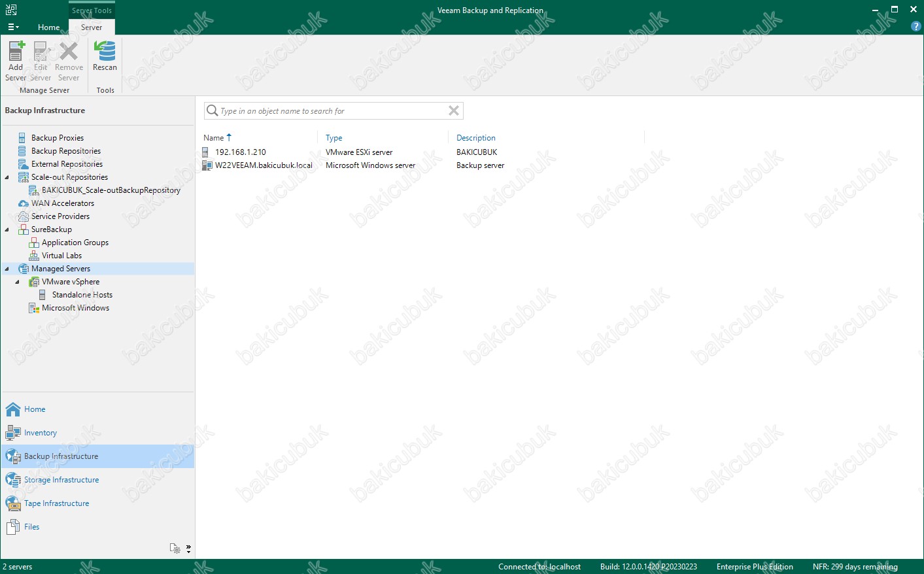The image size is (924, 574).
Task: Click the Build: 12.0.0.1420 status text
Action: [649, 567]
